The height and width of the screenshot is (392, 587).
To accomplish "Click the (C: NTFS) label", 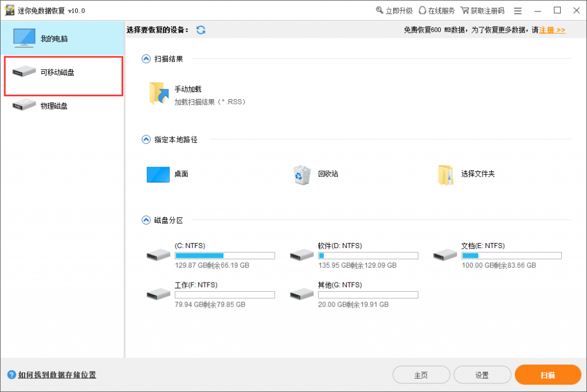I will [x=190, y=246].
